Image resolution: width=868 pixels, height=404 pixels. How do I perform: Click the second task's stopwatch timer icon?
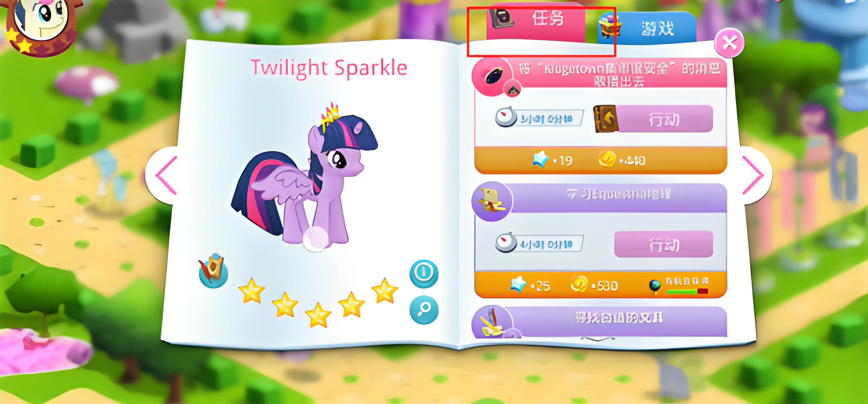coord(506,242)
